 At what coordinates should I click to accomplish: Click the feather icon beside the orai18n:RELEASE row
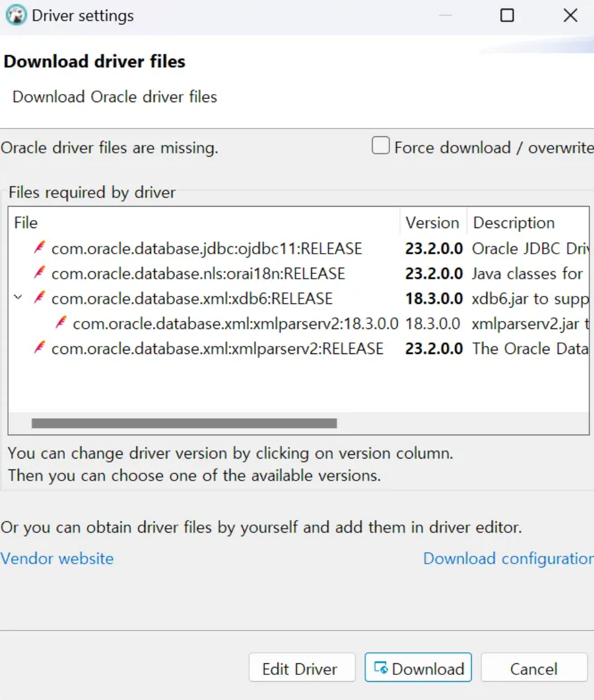[39, 272]
